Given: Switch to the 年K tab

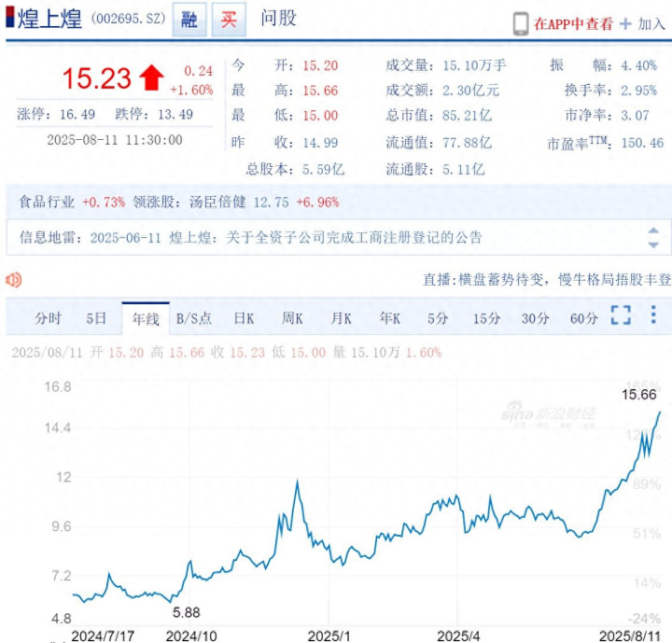Looking at the screenshot, I should pyautogui.click(x=389, y=318).
